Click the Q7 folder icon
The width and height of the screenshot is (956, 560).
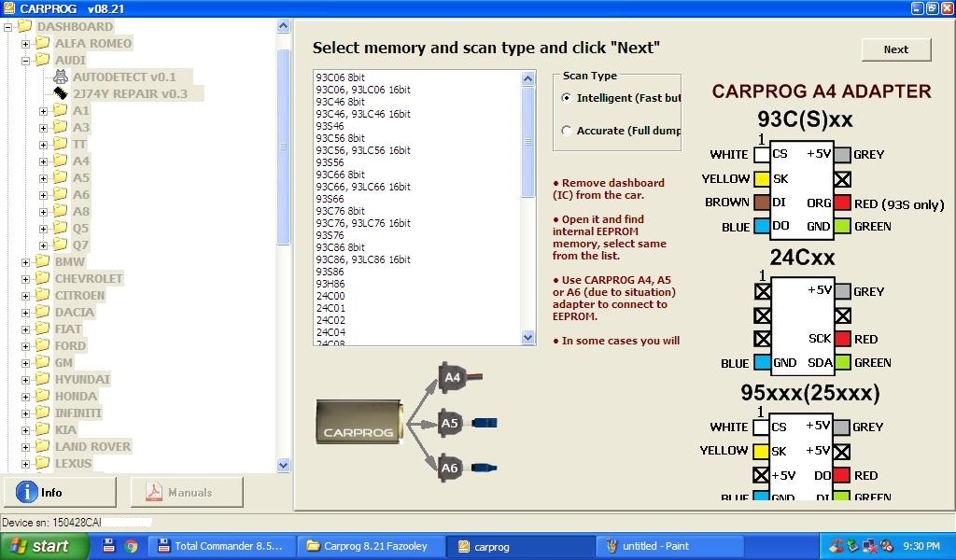(60, 245)
